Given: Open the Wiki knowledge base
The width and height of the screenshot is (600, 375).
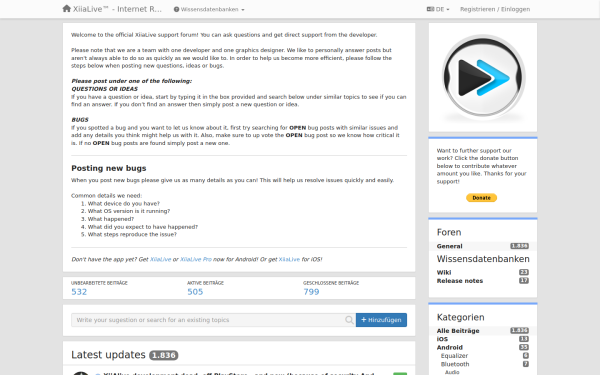Looking at the screenshot, I should click(x=444, y=272).
